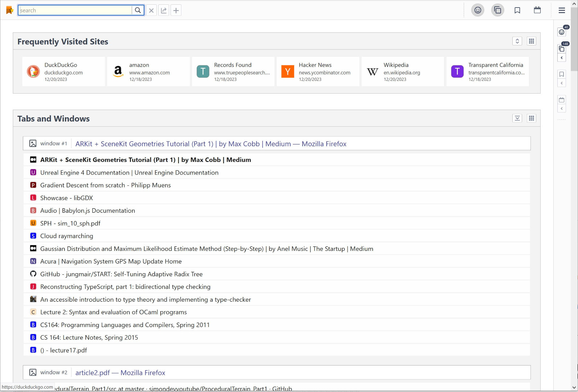578x392 pixels.
Task: Select SPH - sim_10_sph.pdf tab
Action: tap(276, 223)
